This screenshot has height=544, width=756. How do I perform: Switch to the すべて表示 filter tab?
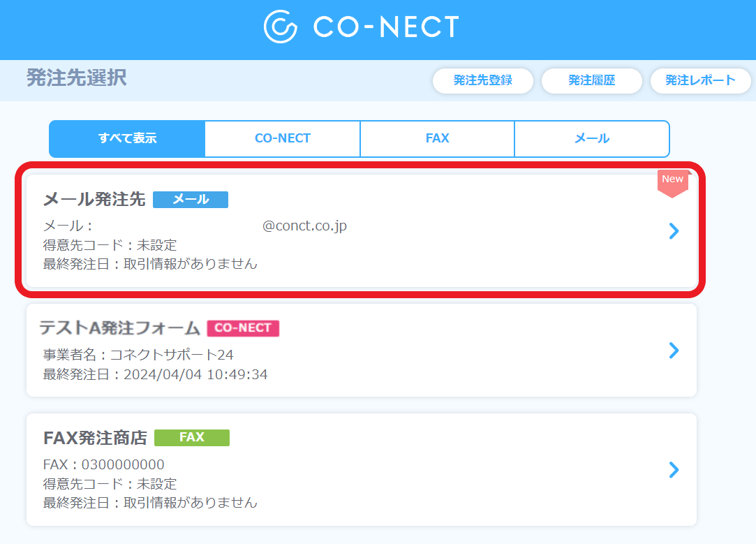[126, 138]
